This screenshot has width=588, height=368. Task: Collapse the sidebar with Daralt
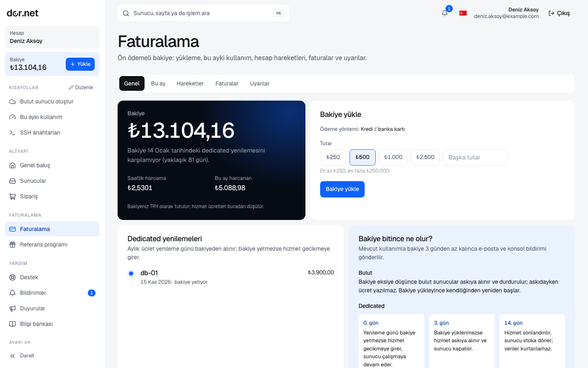[52, 356]
